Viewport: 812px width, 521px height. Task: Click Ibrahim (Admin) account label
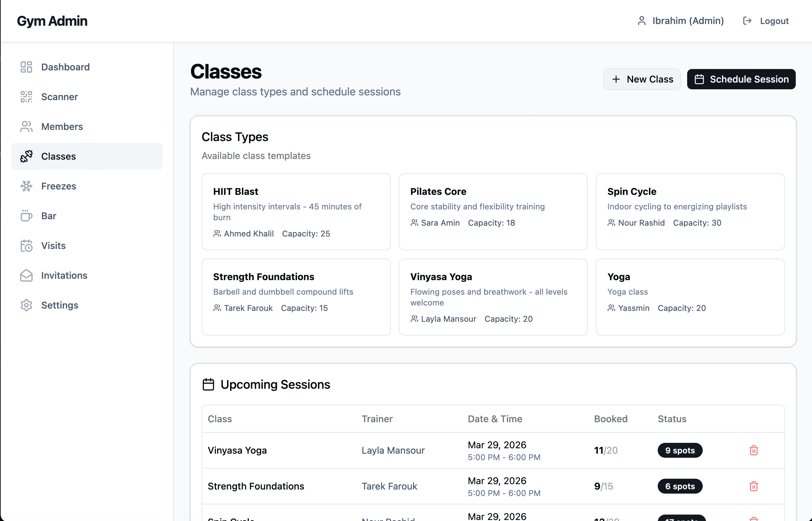pos(687,21)
